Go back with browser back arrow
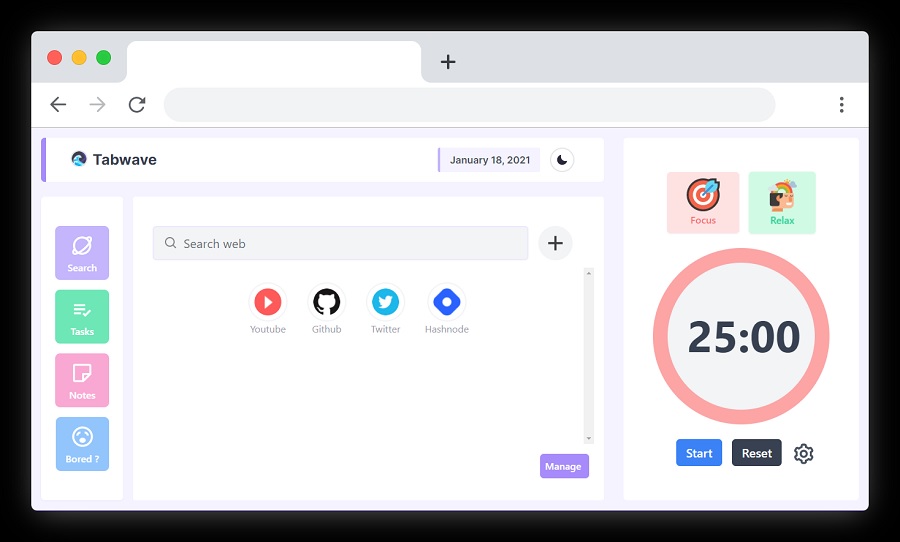Viewport: 900px width, 542px height. (58, 104)
